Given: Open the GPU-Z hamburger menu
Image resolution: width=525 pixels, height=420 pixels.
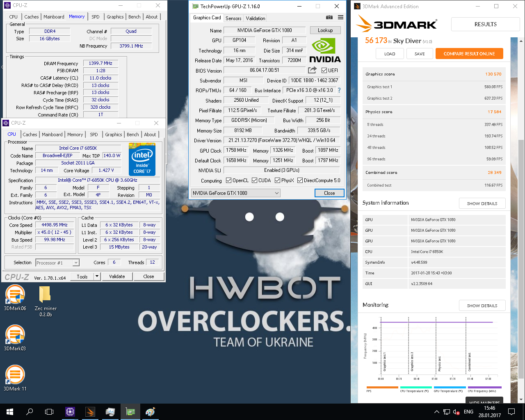Looking at the screenshot, I should point(340,17).
